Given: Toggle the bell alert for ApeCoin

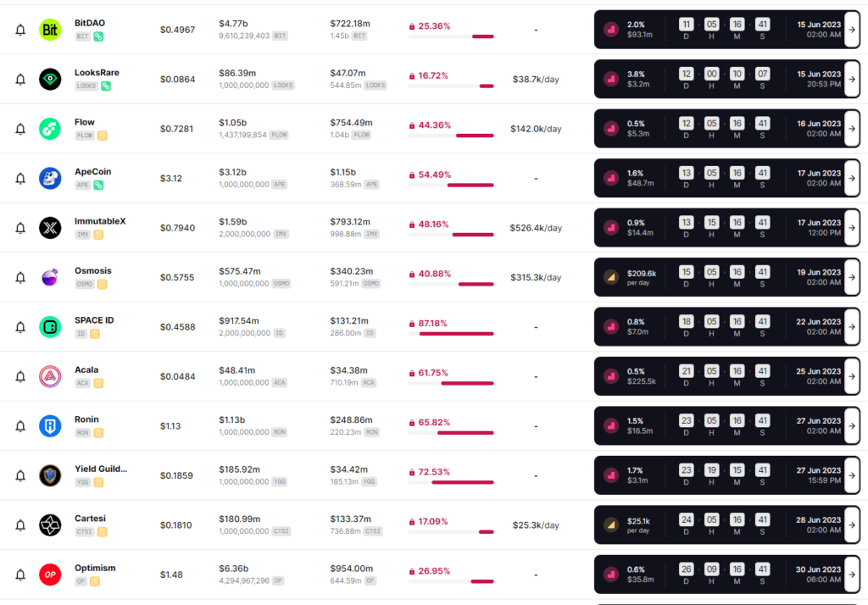Looking at the screenshot, I should coord(20,179).
